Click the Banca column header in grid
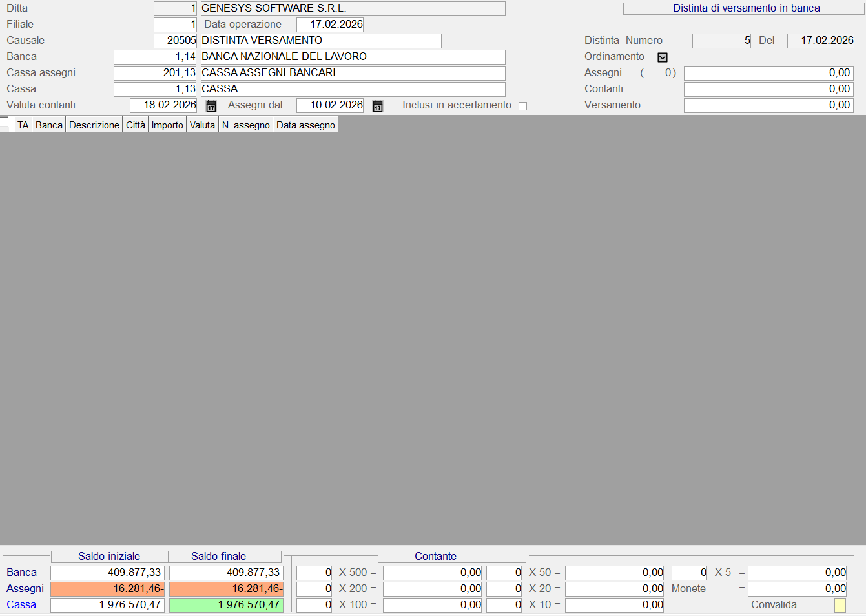This screenshot has height=616, width=866. coord(49,125)
